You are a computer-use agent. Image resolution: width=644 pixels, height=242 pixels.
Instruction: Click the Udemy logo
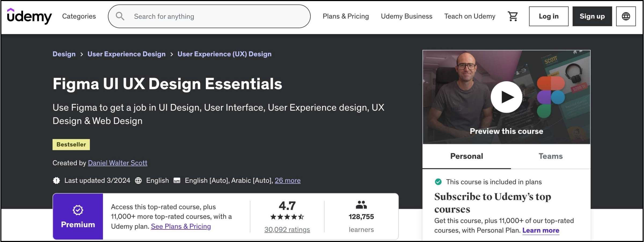click(30, 16)
